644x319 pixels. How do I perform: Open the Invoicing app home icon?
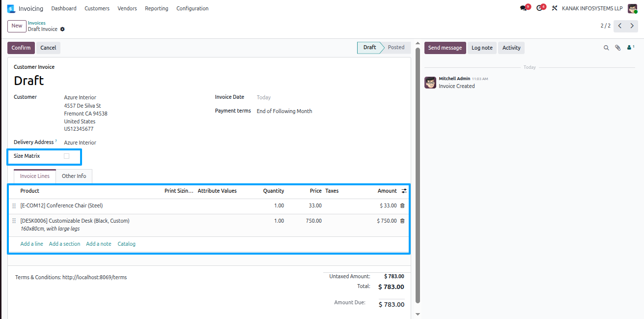(11, 8)
